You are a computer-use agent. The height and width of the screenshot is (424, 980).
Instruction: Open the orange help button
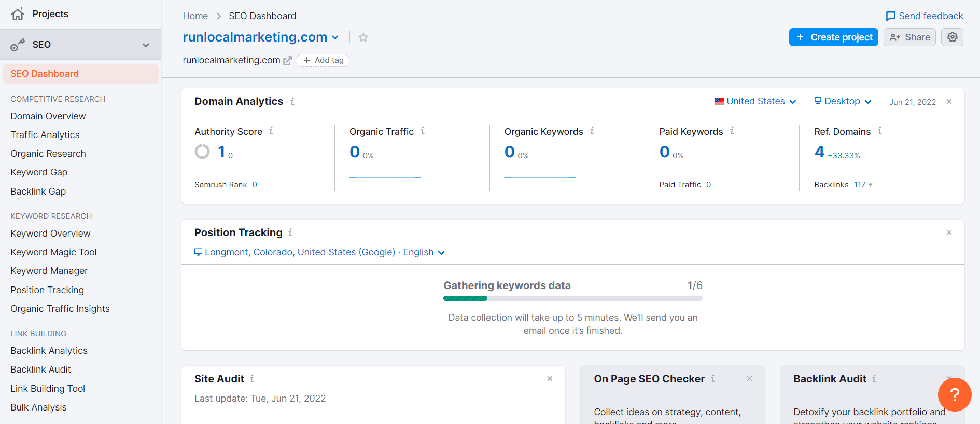tap(955, 395)
